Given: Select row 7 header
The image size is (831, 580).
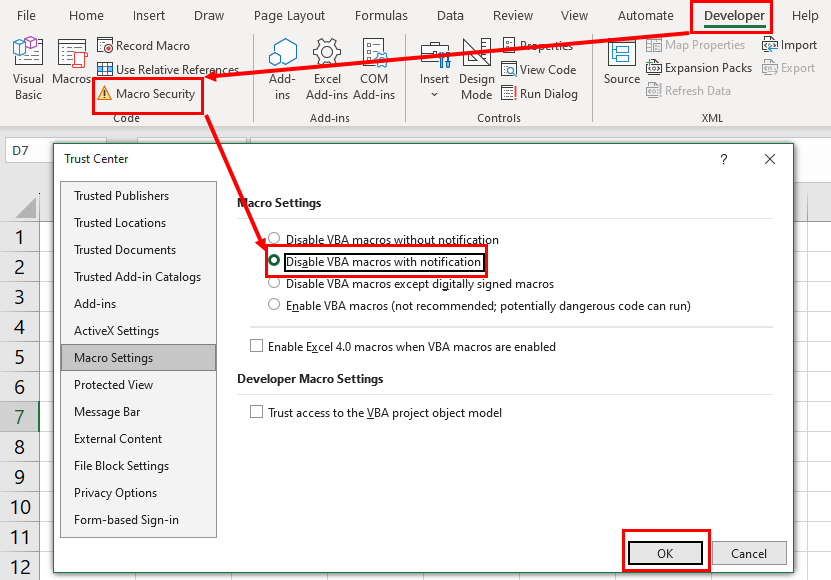Looking at the screenshot, I should click(x=20, y=417).
